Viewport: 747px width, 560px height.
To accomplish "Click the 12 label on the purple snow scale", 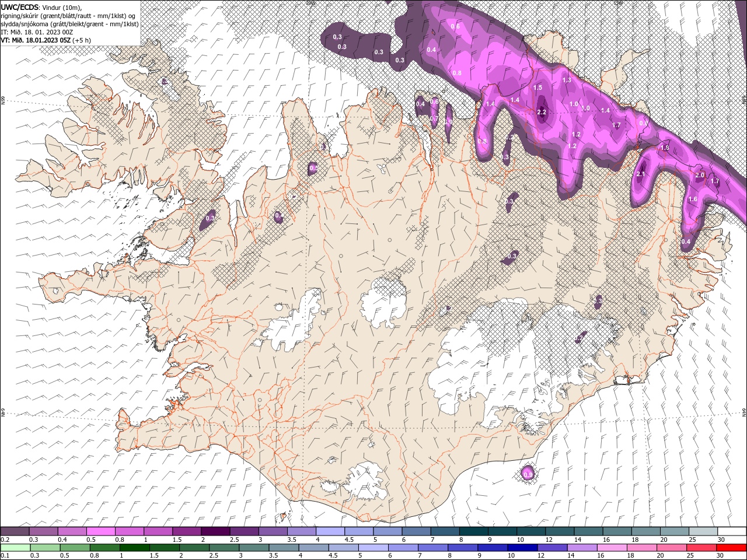I will [x=549, y=540].
